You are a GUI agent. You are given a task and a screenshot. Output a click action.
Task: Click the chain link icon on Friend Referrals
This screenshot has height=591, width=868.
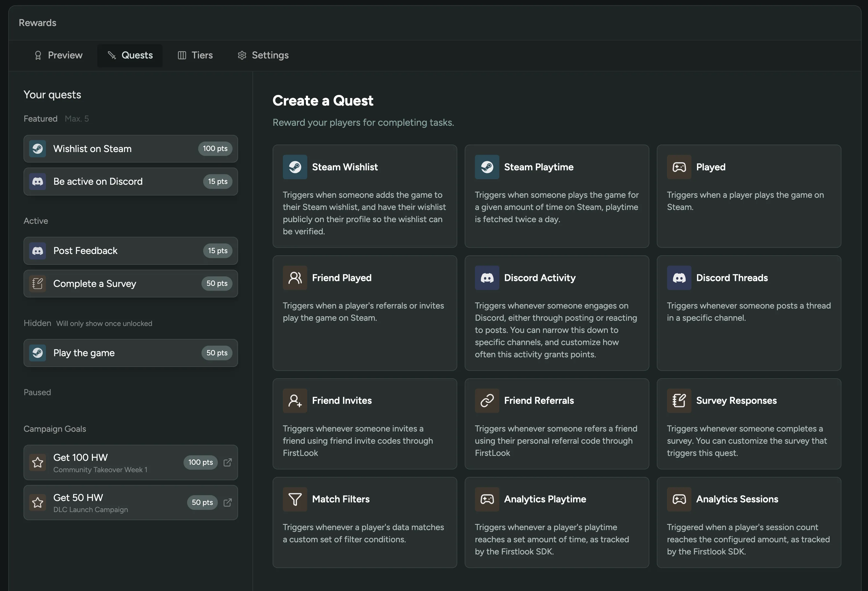click(x=487, y=401)
